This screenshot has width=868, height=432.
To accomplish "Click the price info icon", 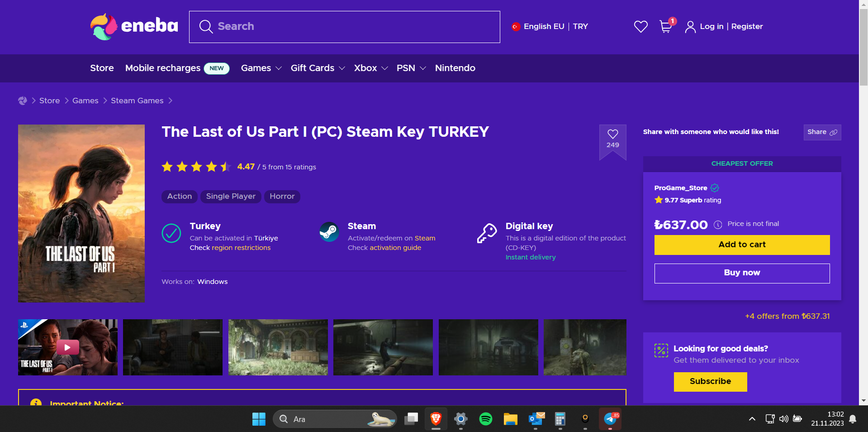I will pyautogui.click(x=718, y=225).
